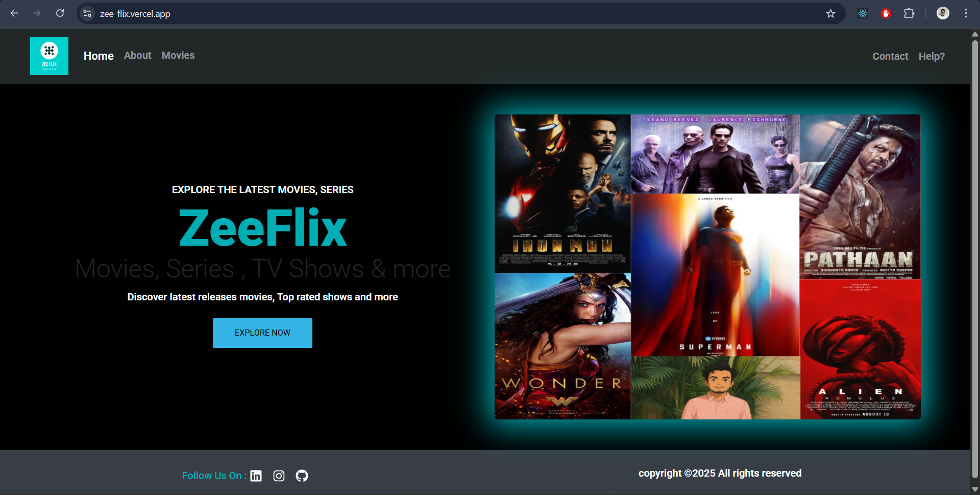980x495 pixels.
Task: Bookmark the page with the star icon
Action: (830, 14)
